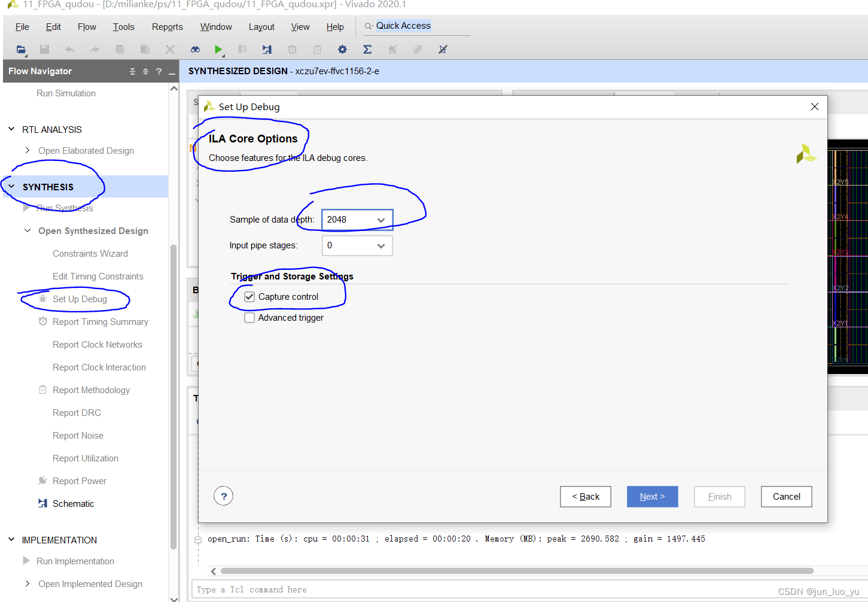This screenshot has height=602, width=868.
Task: Click the Program Device toolbar icon
Action: pos(242,50)
